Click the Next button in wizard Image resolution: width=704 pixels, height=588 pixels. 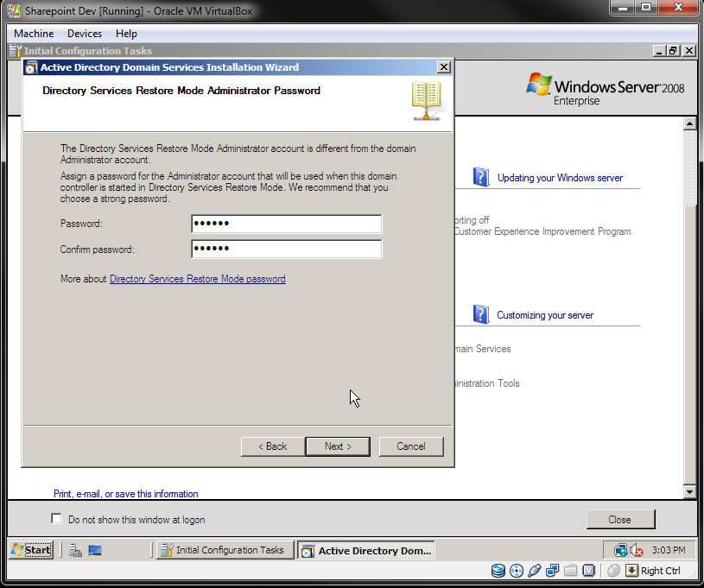pyautogui.click(x=338, y=446)
